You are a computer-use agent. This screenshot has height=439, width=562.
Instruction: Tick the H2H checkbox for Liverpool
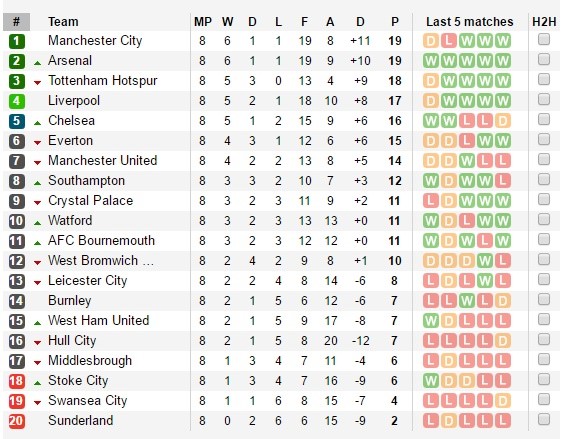click(544, 99)
